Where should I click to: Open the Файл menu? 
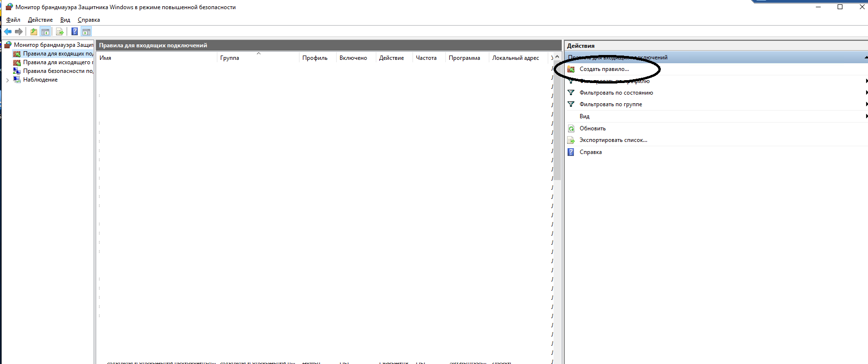(13, 20)
